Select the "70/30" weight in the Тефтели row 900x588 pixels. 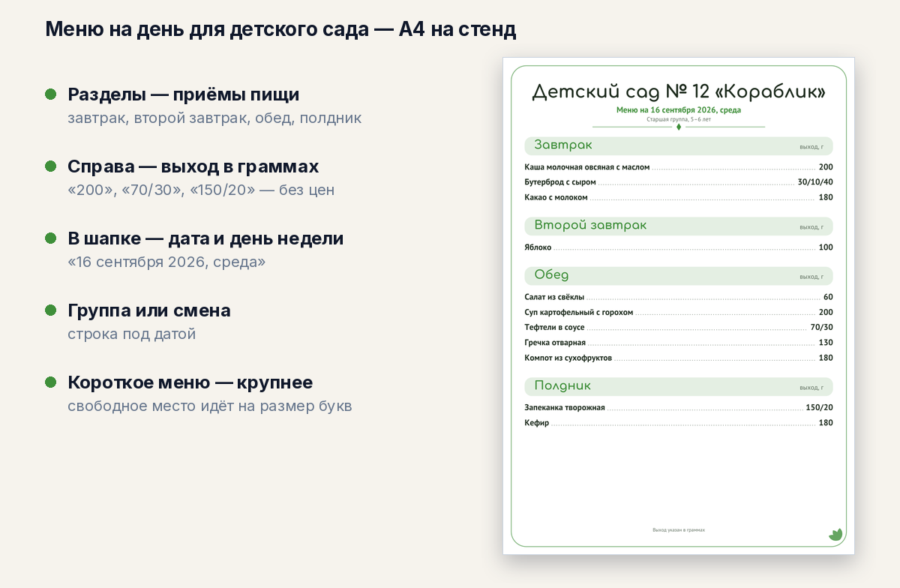click(x=822, y=328)
